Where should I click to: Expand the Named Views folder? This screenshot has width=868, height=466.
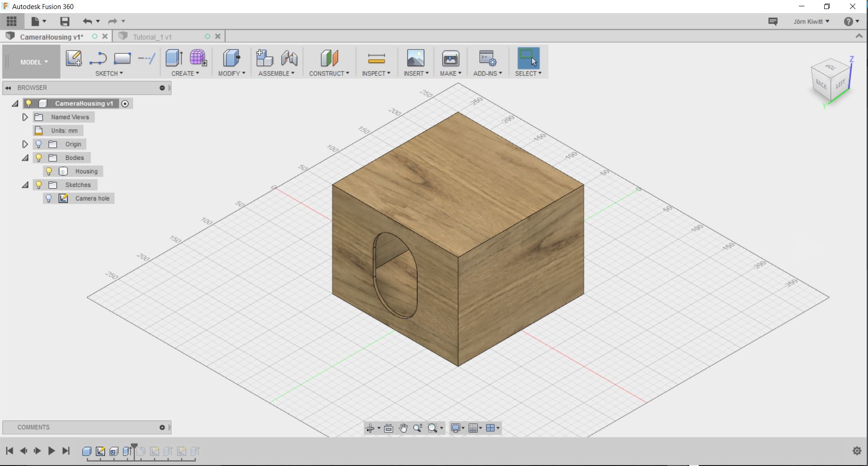click(25, 117)
